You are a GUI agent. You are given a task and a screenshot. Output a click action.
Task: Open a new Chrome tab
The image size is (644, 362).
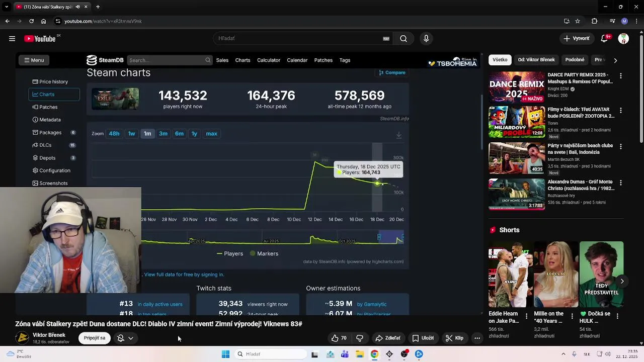tap(98, 7)
